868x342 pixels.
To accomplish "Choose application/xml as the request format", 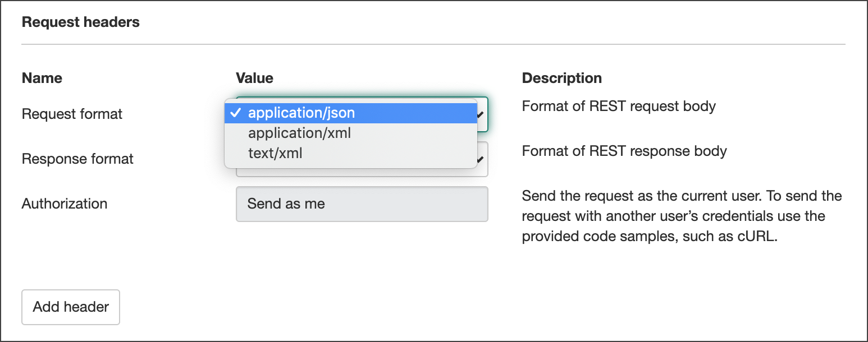I will coord(300,133).
